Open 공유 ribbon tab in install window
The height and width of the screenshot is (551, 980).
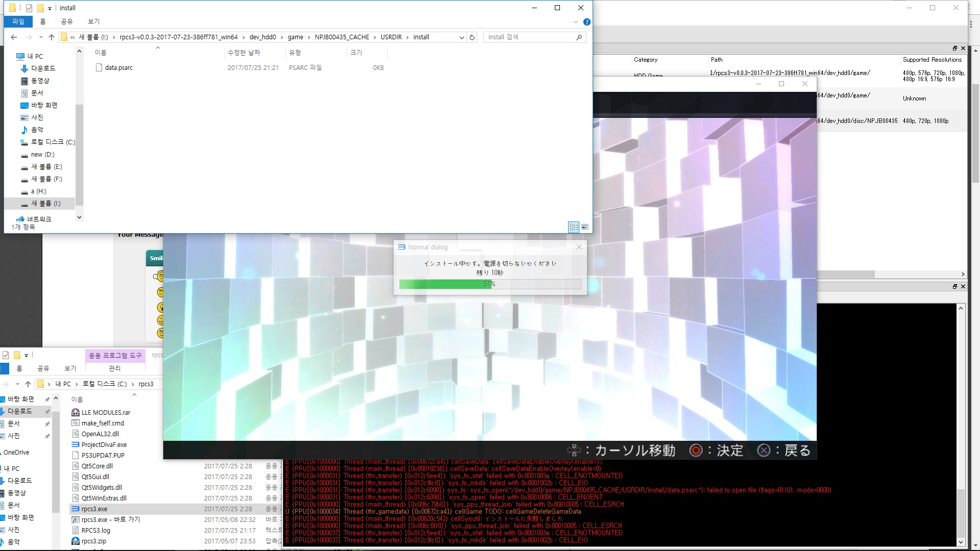(x=67, y=21)
